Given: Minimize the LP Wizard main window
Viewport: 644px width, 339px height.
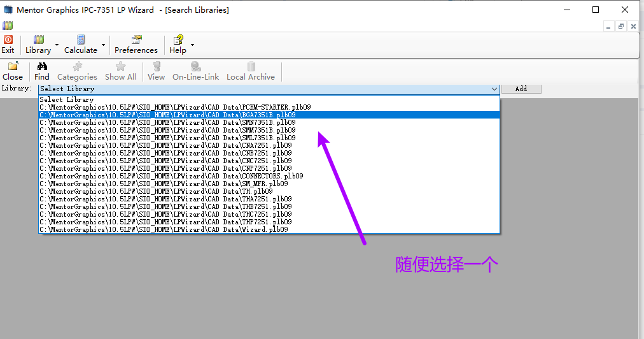Looking at the screenshot, I should pyautogui.click(x=567, y=10).
